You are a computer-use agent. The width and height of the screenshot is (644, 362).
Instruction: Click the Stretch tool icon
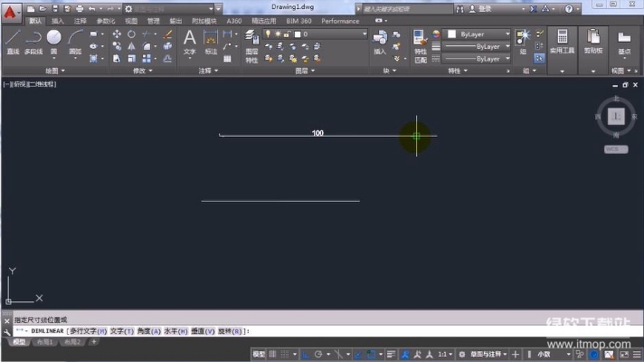tap(117, 59)
